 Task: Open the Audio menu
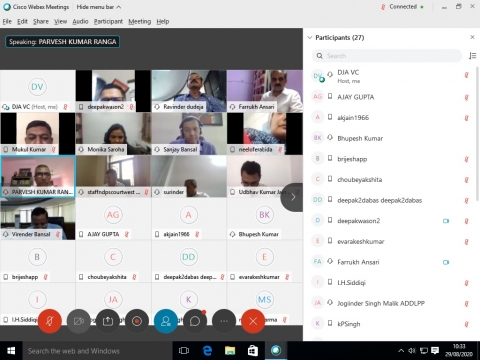tap(80, 21)
